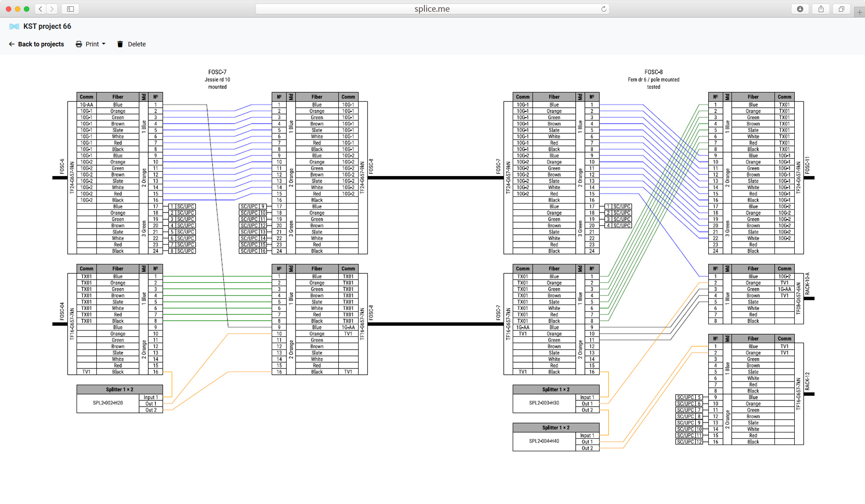Image resolution: width=865 pixels, height=504 pixels.
Task: Reload page with the refresh icon
Action: [604, 9]
